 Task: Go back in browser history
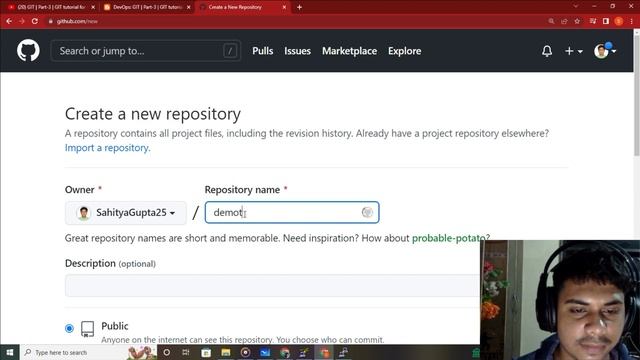(x=9, y=21)
